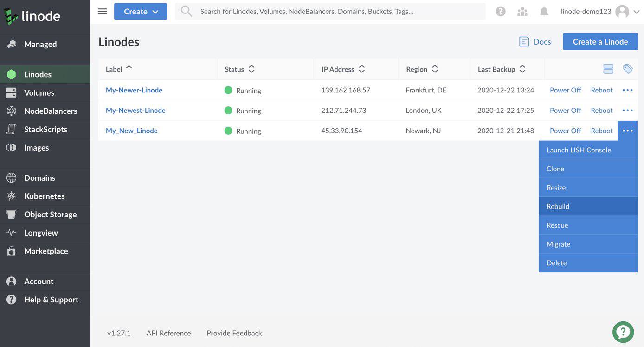Image resolution: width=644 pixels, height=347 pixels.
Task: Open the Create dropdown menu
Action: point(140,11)
